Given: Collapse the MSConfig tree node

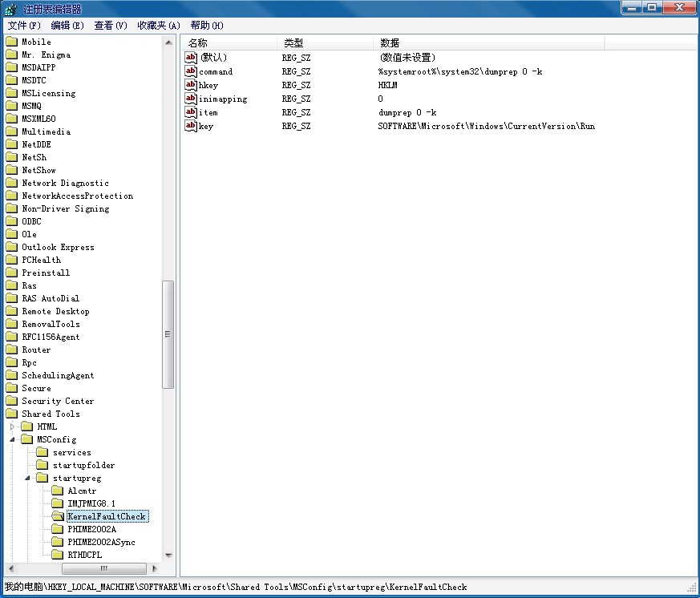Looking at the screenshot, I should [13, 439].
